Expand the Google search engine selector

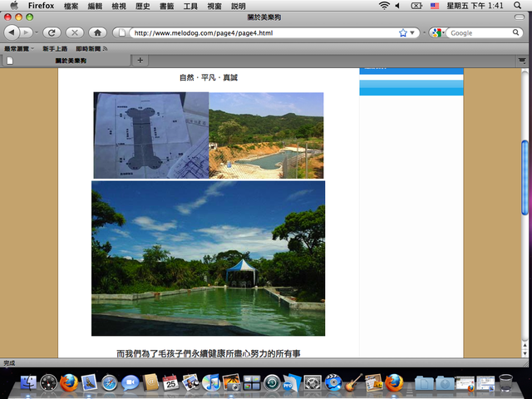[438, 32]
